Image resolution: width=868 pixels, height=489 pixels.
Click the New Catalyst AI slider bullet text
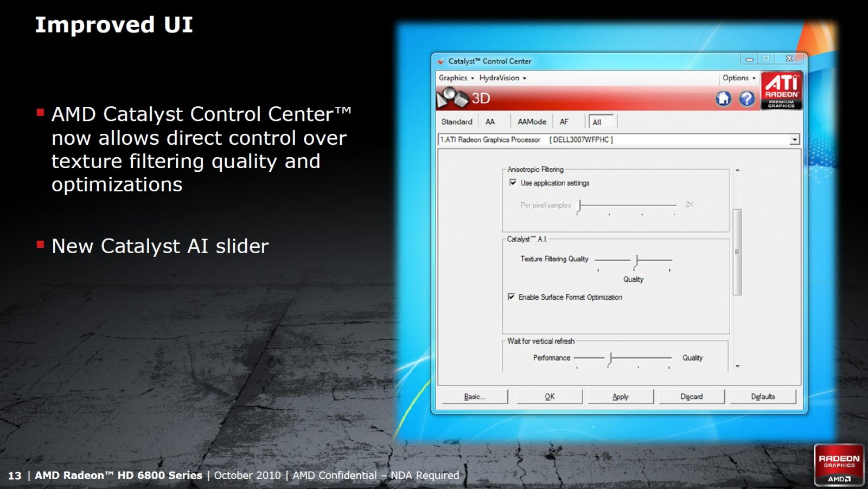160,246
